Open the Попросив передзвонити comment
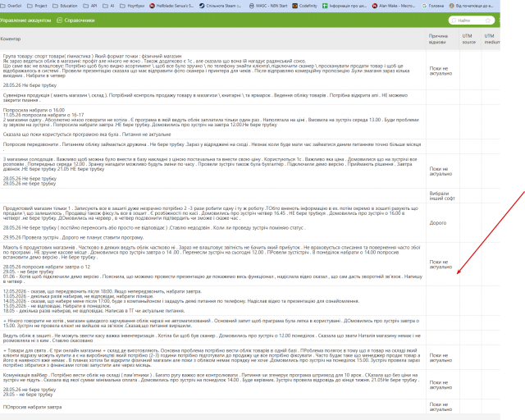The height and width of the screenshot is (420, 525). [x=213, y=147]
